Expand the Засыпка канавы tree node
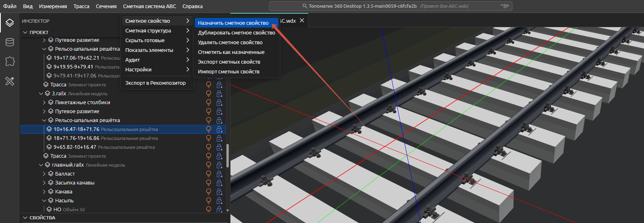Screen dimensions: 644x223 [44, 183]
